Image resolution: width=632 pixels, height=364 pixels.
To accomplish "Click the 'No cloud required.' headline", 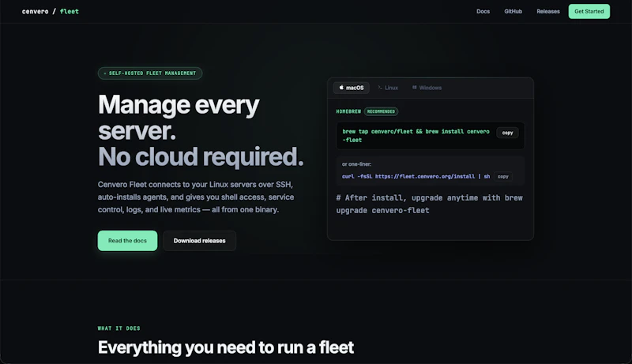I will point(201,156).
